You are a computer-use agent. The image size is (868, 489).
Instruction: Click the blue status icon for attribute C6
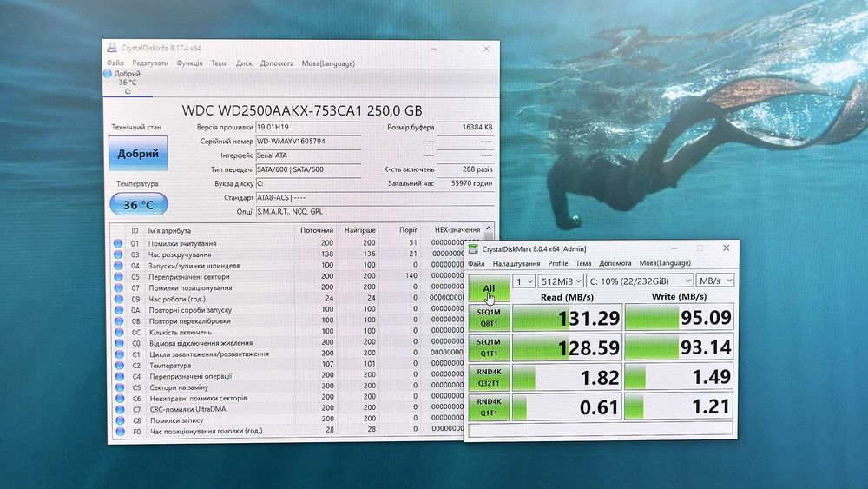coord(120,398)
